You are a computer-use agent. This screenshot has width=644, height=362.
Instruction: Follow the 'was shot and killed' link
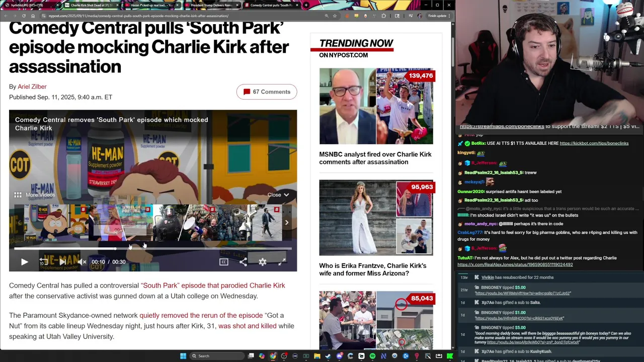tap(248, 326)
